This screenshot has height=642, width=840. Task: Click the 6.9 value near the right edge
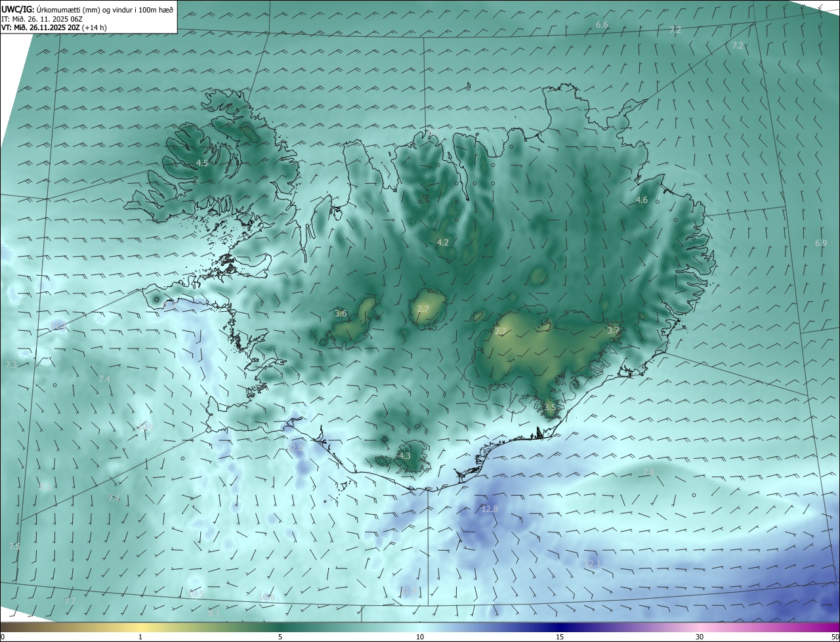point(821,243)
